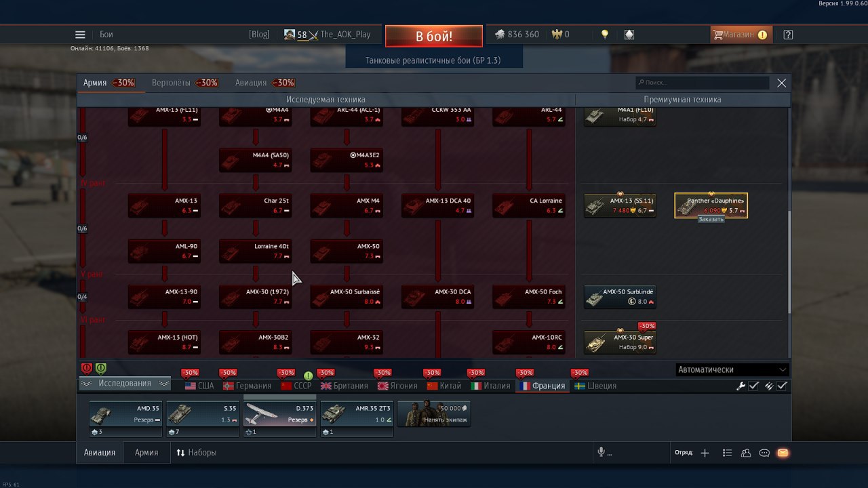Select the AMX-10RC vehicle
868x488 pixels.
click(x=529, y=342)
